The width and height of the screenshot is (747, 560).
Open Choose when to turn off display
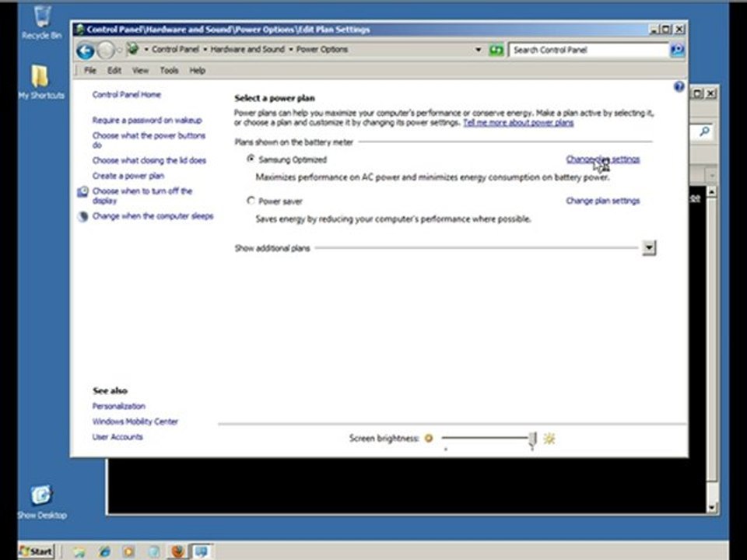pyautogui.click(x=142, y=196)
